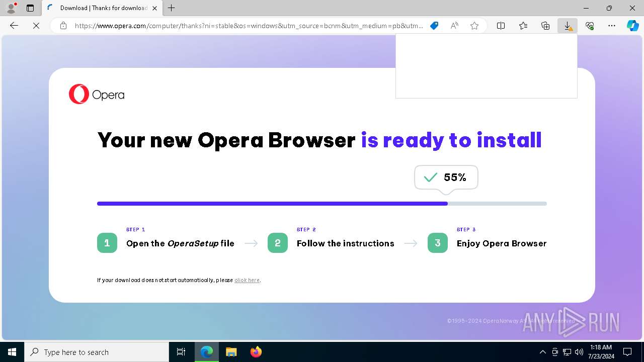
Task: Open the Favorites list icon
Action: [523, 26]
